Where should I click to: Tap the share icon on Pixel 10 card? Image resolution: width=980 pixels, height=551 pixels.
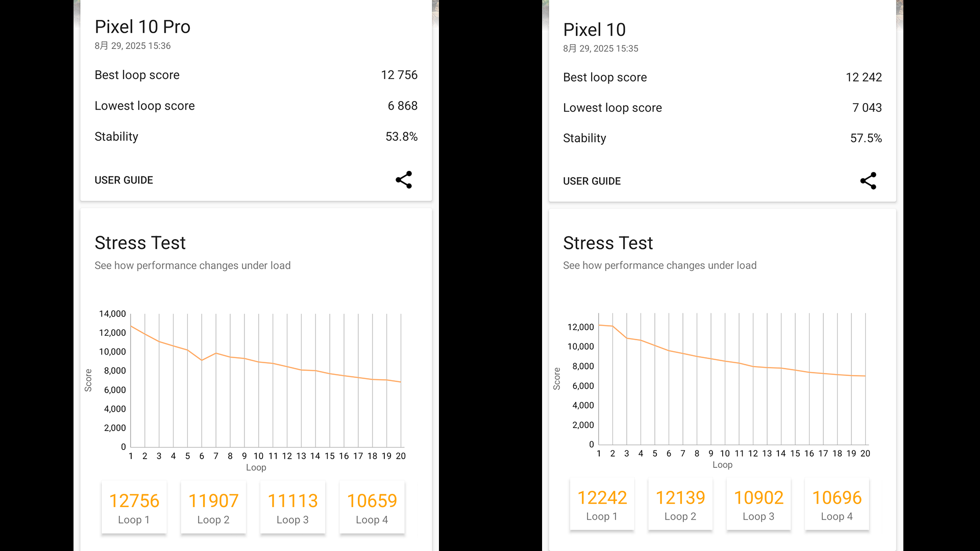(x=868, y=181)
